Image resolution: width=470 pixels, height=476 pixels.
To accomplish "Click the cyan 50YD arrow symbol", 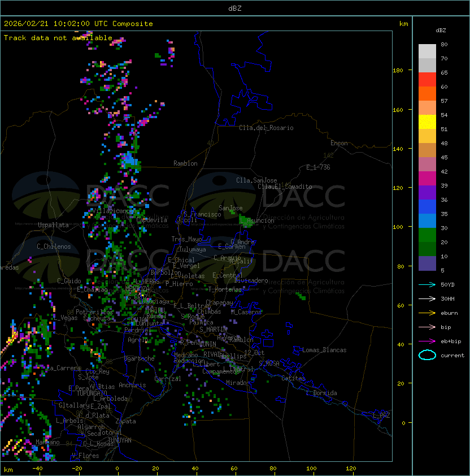I will coord(427,285).
